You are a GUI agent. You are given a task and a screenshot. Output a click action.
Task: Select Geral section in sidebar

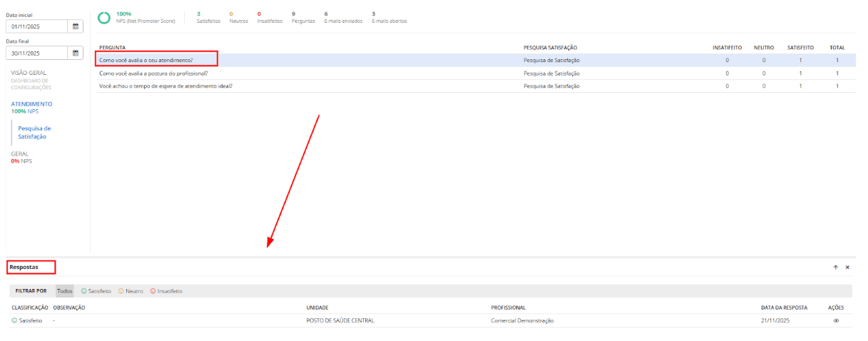pos(20,153)
